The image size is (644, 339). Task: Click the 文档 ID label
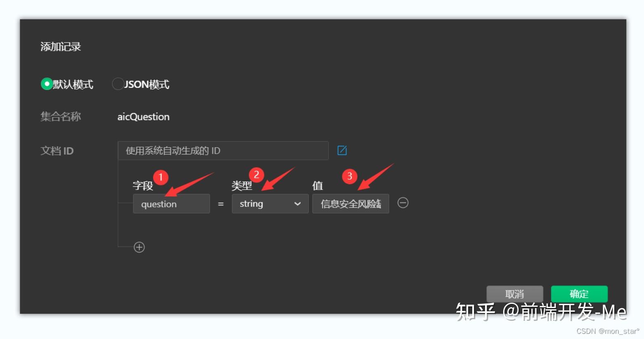click(57, 151)
